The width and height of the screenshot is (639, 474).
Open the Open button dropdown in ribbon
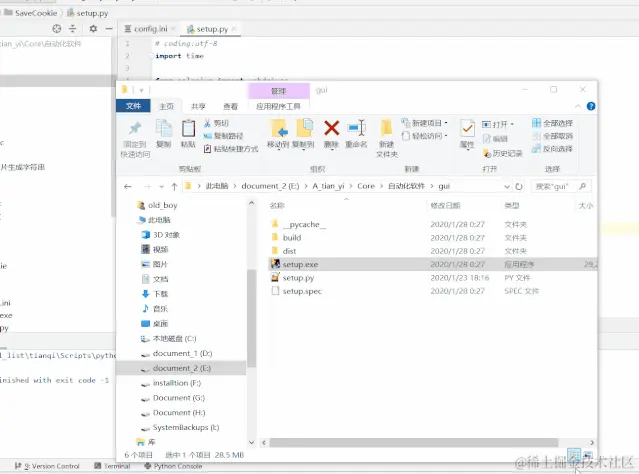tap(498, 124)
